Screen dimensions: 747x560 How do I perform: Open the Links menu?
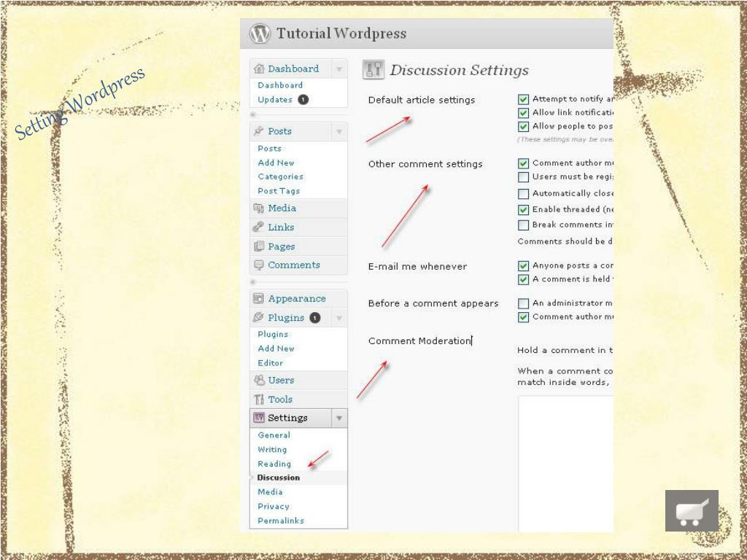coord(281,227)
